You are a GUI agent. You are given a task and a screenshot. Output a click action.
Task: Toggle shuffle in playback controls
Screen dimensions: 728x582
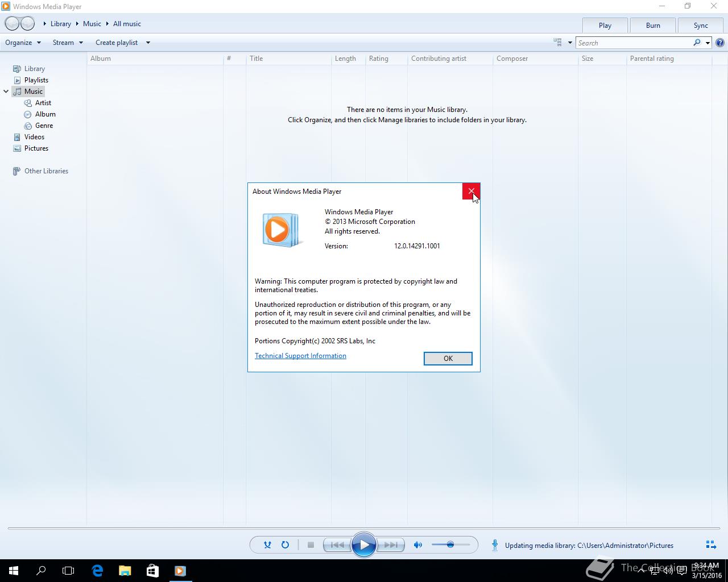tap(267, 545)
